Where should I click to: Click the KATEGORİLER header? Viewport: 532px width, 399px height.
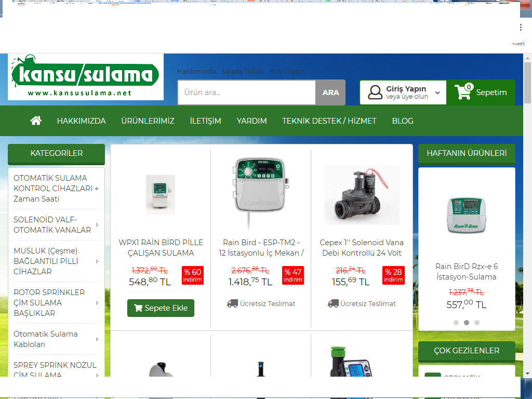pos(56,153)
